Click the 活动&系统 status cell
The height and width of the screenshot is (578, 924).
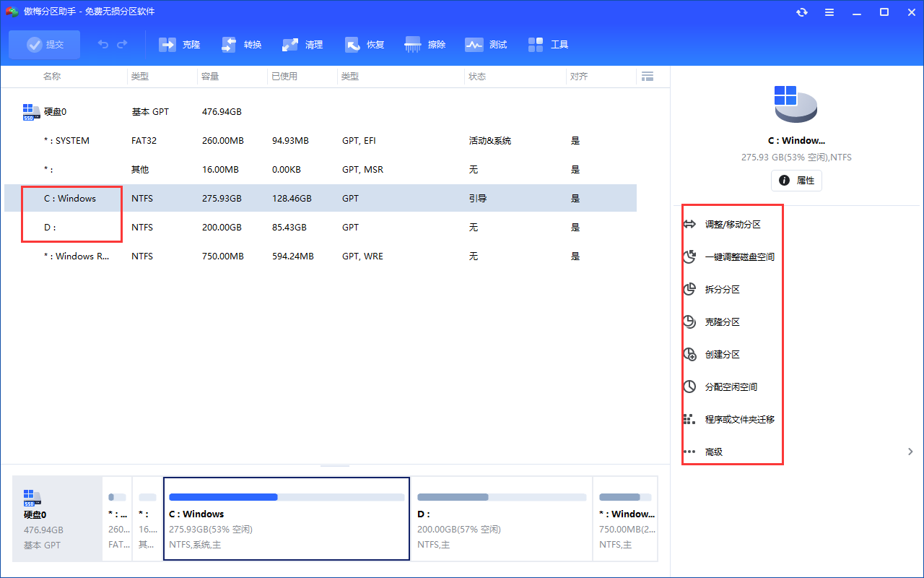click(x=489, y=141)
